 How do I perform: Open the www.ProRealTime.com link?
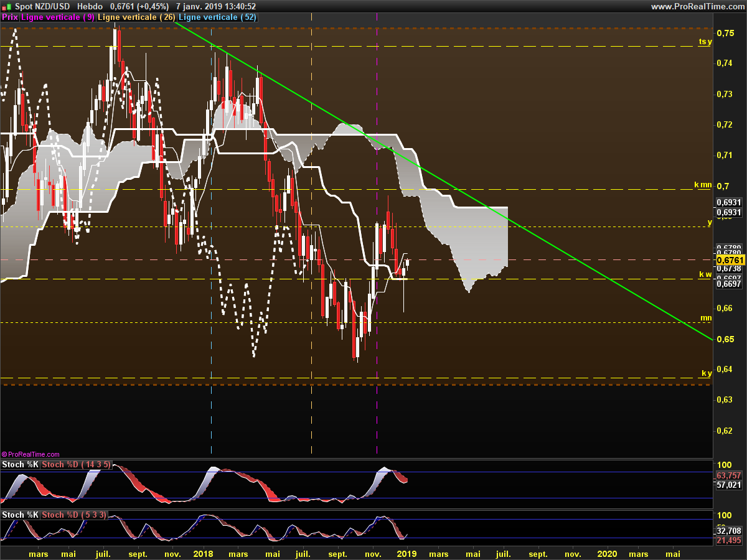tap(697, 6)
